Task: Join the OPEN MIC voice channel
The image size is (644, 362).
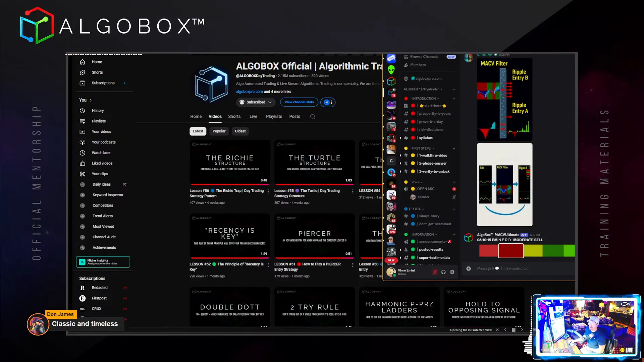Action: pos(425,189)
